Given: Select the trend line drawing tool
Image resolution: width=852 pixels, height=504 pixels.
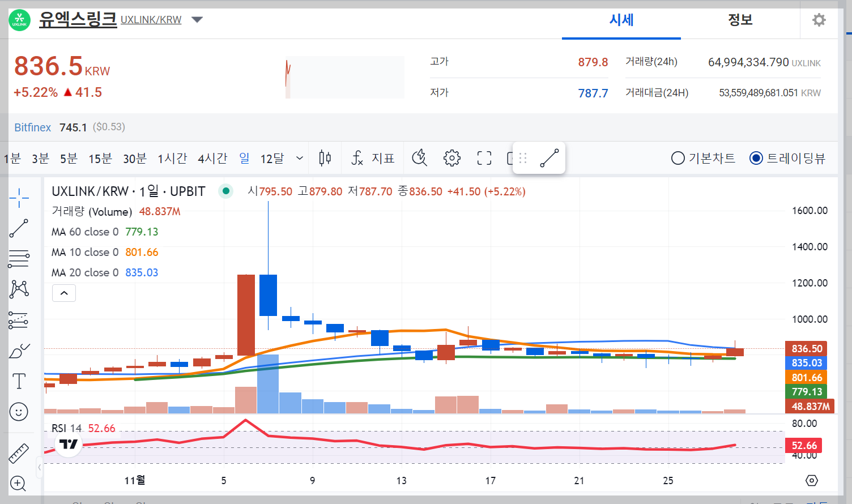Looking at the screenshot, I should [x=19, y=228].
